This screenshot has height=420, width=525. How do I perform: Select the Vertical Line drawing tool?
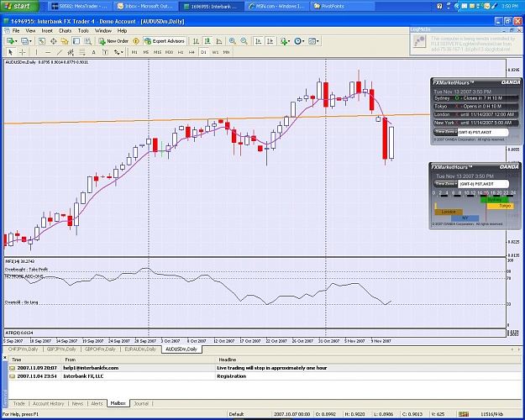[x=36, y=52]
